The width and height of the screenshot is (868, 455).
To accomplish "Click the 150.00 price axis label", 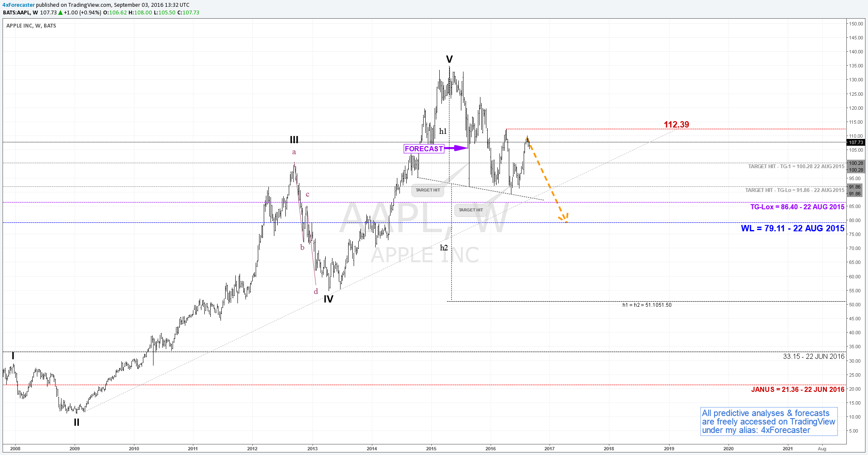I will click(x=856, y=24).
